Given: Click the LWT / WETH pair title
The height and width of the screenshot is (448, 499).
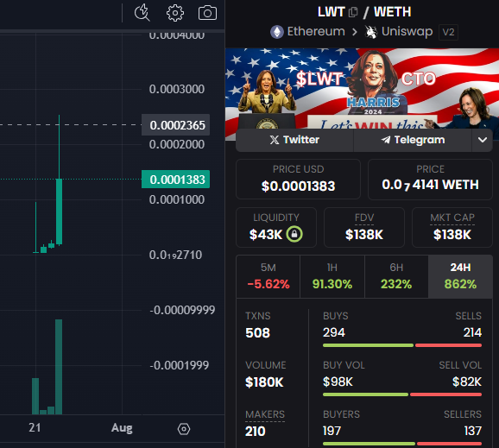Looking at the screenshot, I should click(364, 12).
